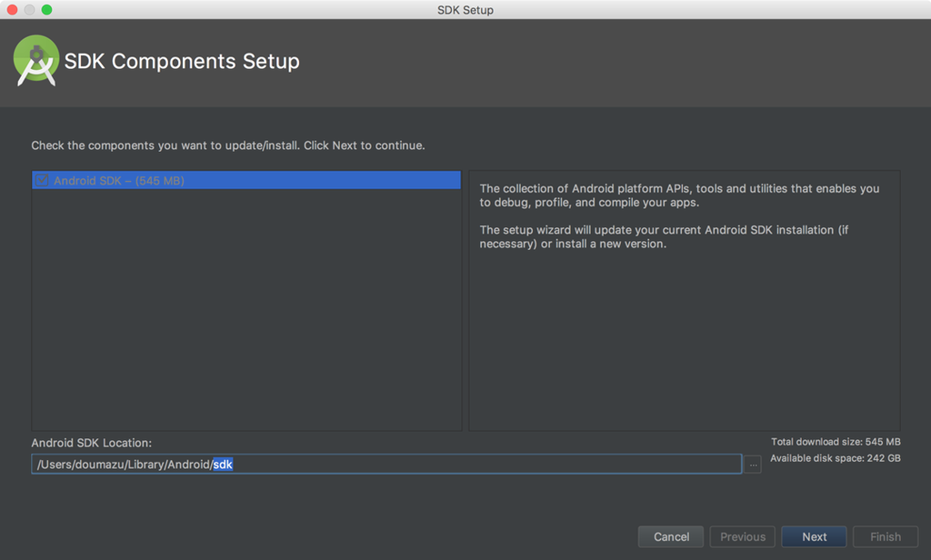Click the 'SDK Setup' window title
This screenshot has width=931, height=560.
coord(465,10)
